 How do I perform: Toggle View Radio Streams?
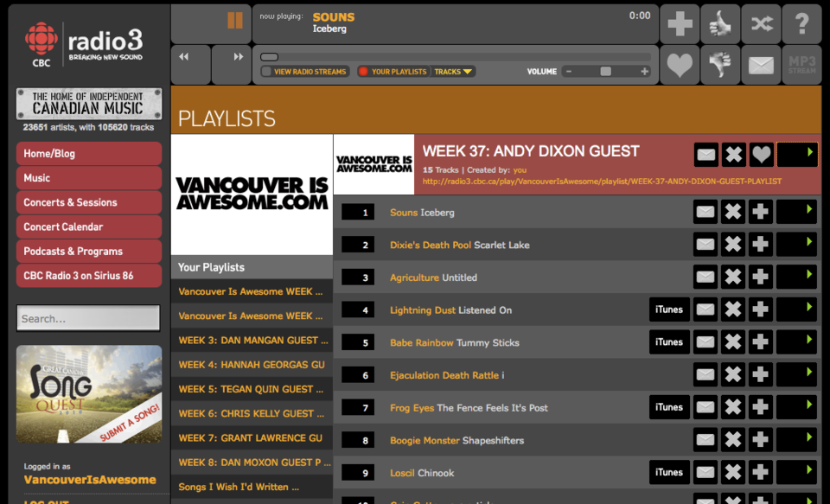point(304,72)
